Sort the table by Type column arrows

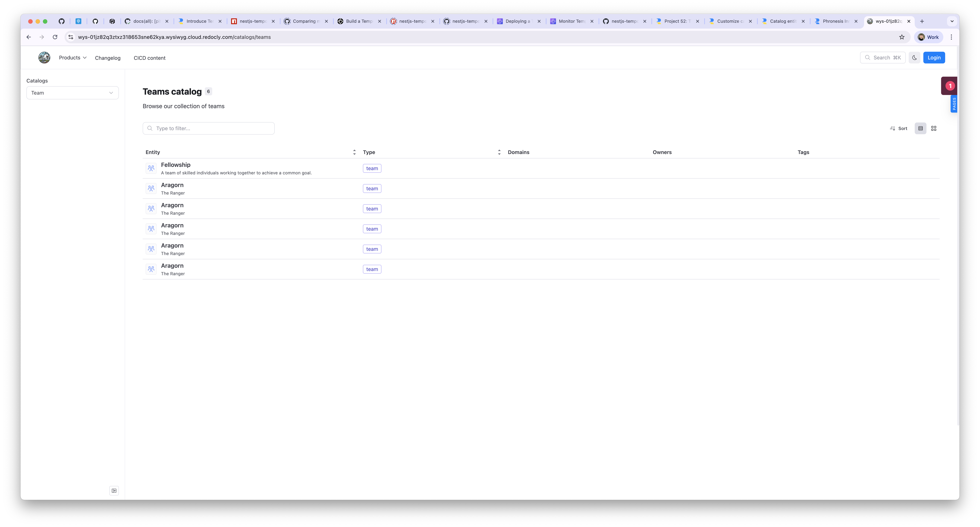click(x=499, y=152)
